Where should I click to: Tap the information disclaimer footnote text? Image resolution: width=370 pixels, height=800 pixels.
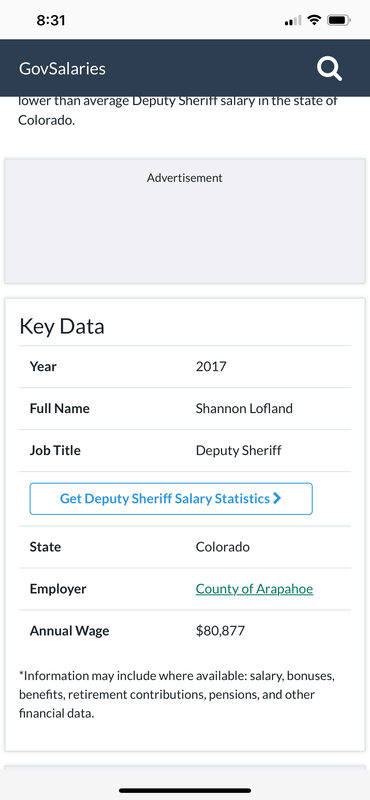[x=177, y=694]
